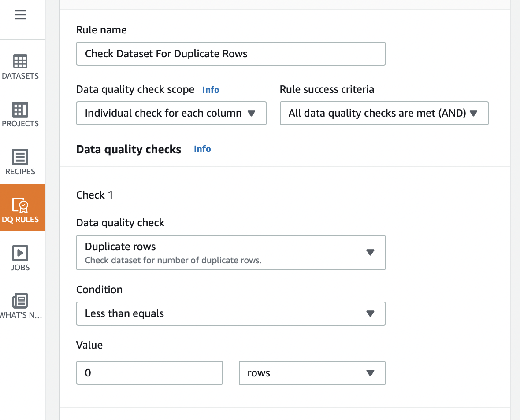Switch to the Datasets section label
This screenshot has height=420, width=520.
tap(20, 76)
